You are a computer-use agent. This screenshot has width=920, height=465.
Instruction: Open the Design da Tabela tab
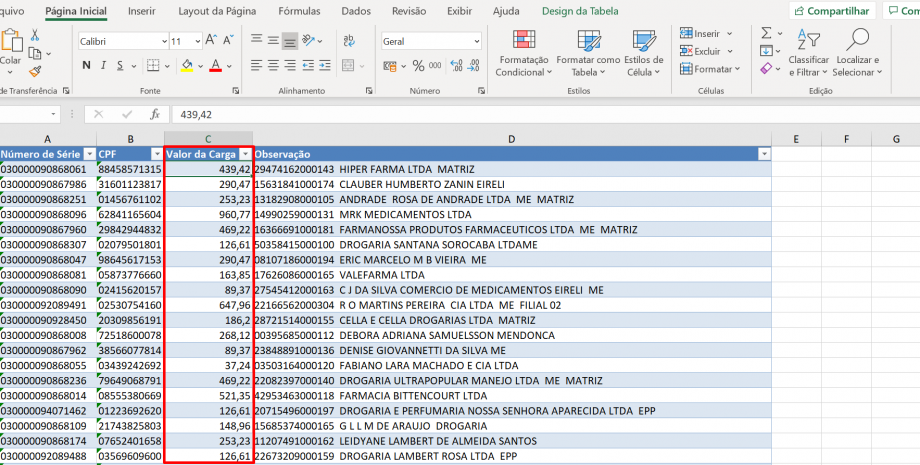click(x=579, y=11)
